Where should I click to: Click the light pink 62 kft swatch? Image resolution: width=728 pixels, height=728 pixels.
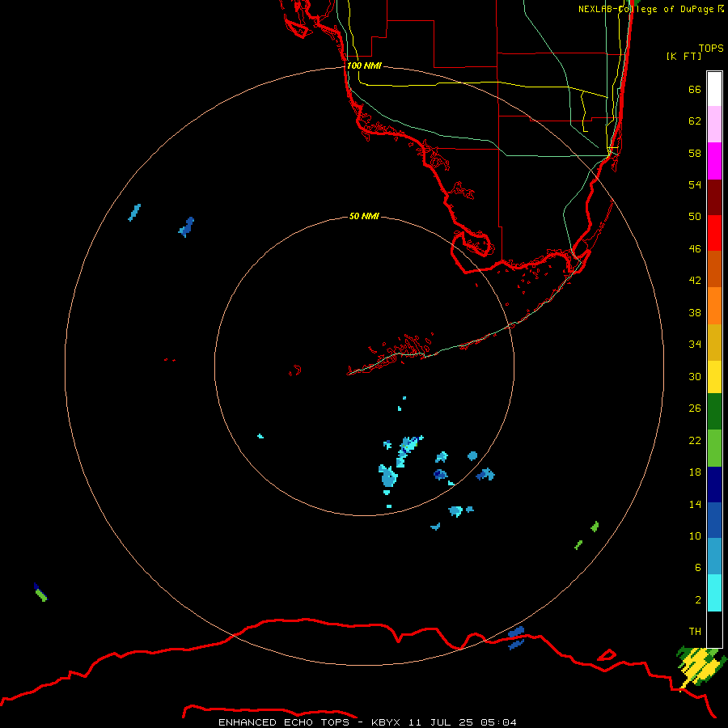click(714, 125)
